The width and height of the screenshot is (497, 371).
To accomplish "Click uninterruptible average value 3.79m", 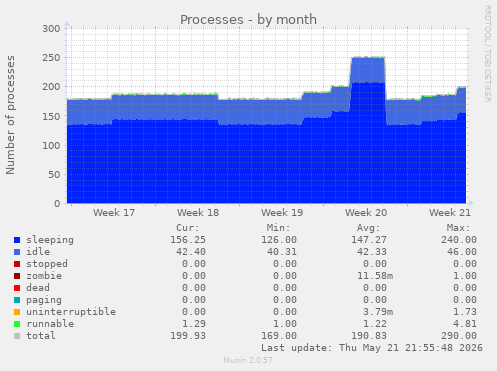I will click(378, 312).
